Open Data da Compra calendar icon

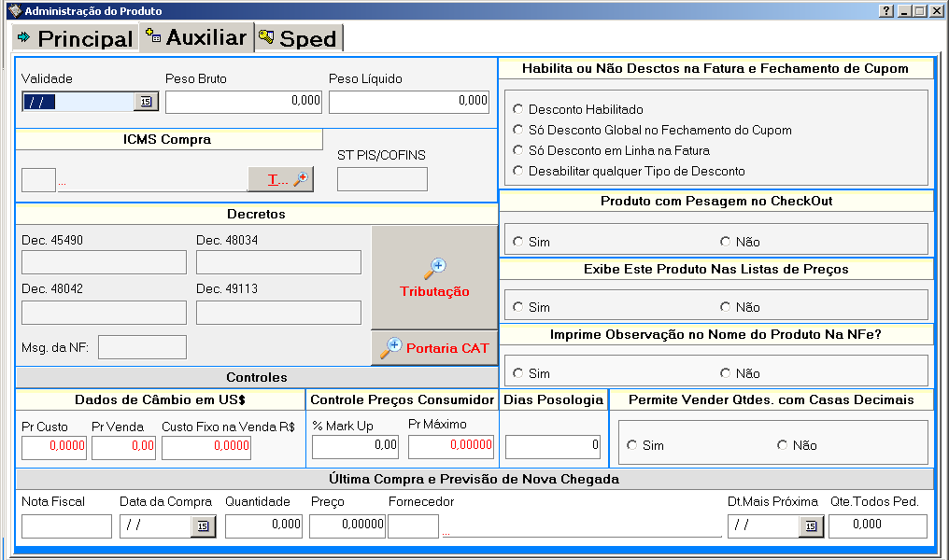203,526
